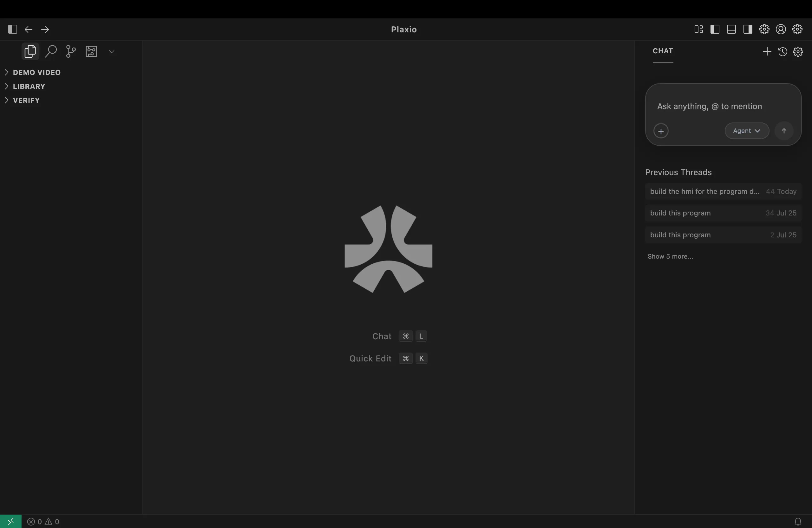The image size is (812, 528).
Task: Click the Quick Edit ⌘K shortcut hint
Action: (388, 358)
